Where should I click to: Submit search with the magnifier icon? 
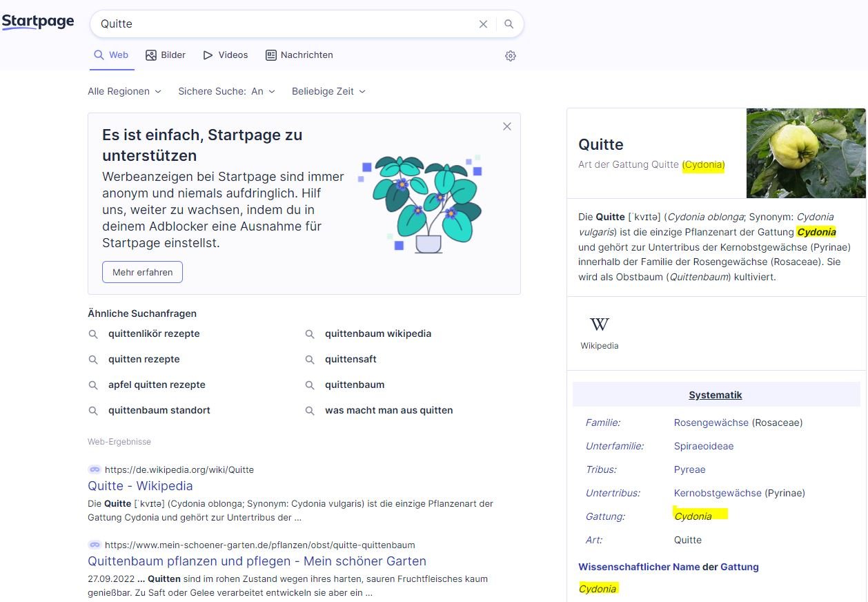pyautogui.click(x=509, y=24)
